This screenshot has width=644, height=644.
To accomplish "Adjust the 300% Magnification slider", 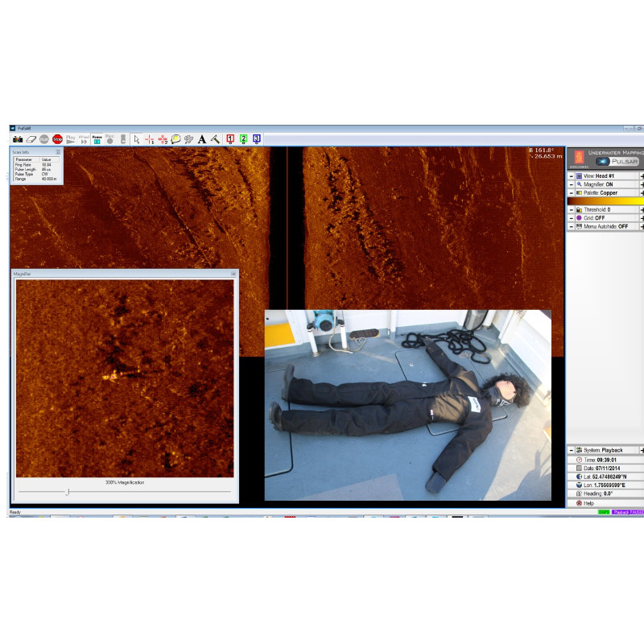I will pyautogui.click(x=68, y=491).
